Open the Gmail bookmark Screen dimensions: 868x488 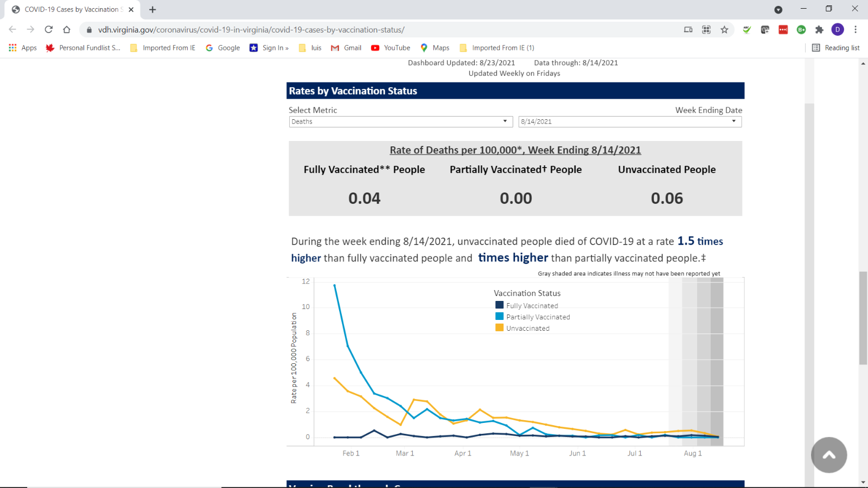point(346,48)
